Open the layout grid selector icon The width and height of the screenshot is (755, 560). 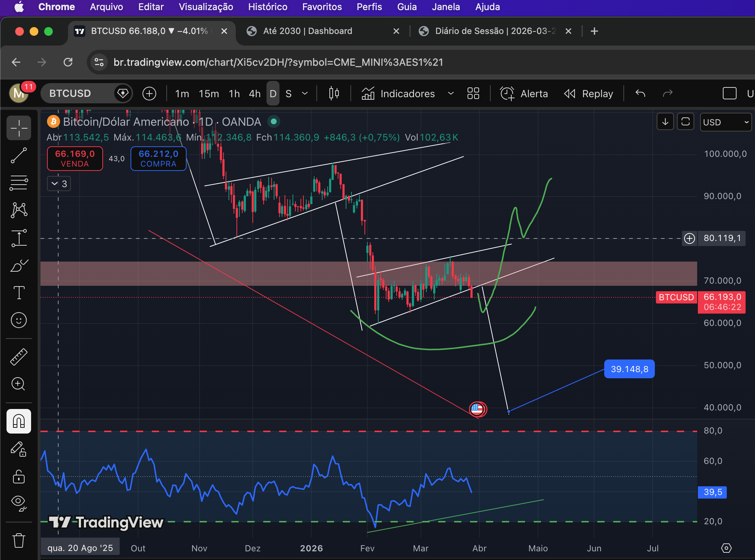tap(473, 94)
